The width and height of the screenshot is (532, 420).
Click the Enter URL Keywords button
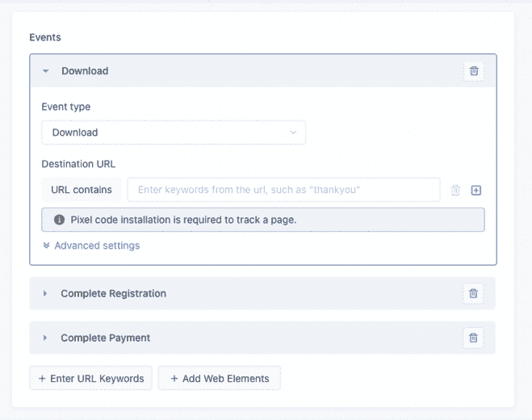(90, 378)
